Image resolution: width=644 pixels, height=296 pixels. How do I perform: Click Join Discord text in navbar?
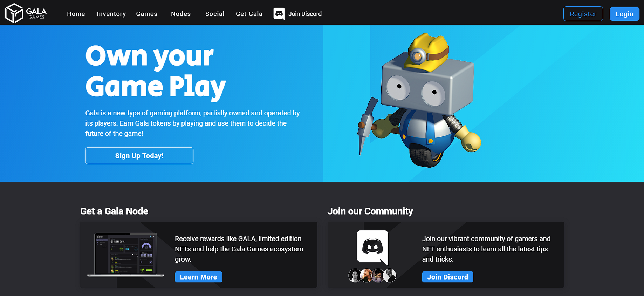point(305,14)
